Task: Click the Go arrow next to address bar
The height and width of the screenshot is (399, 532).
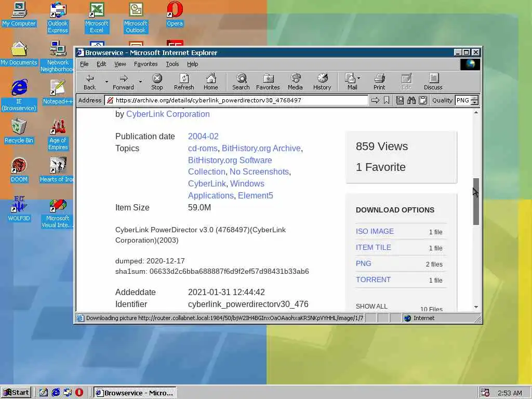Action: (375, 100)
